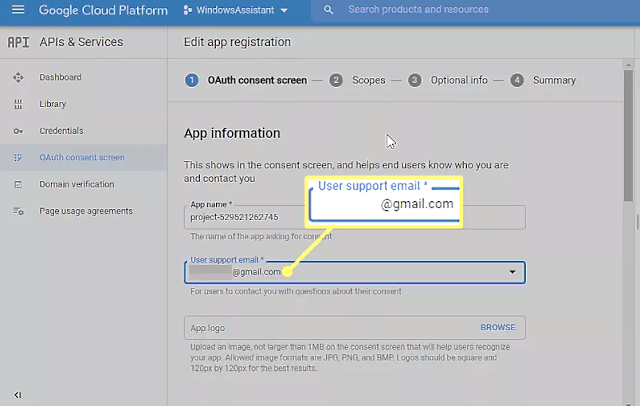Click the APIs & Services heading
Screen dimensions: 640x406
(x=81, y=42)
